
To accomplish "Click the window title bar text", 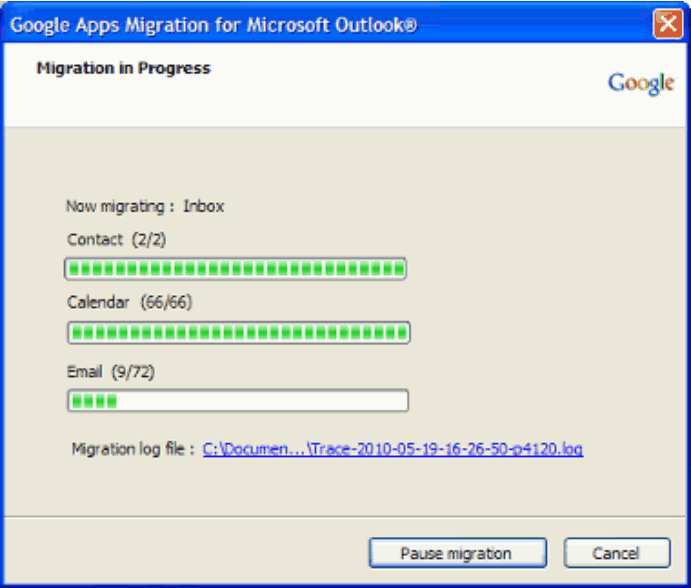I will (213, 25).
